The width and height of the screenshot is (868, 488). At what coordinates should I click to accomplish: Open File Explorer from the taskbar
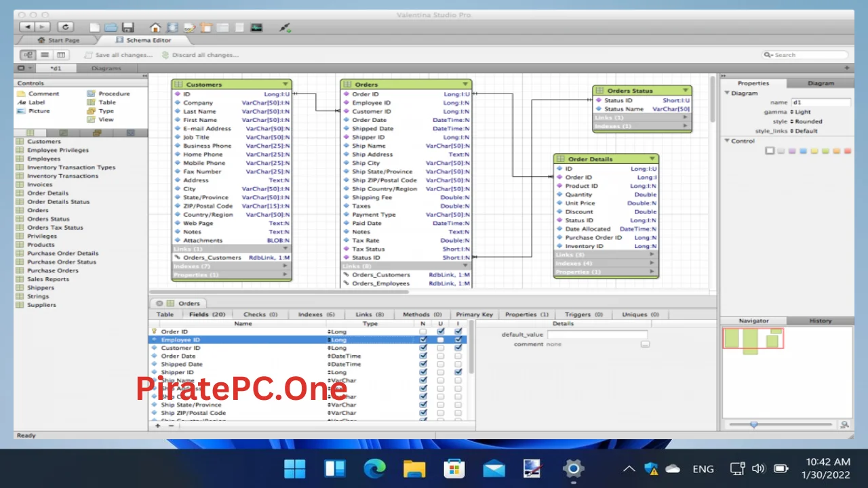tap(414, 468)
